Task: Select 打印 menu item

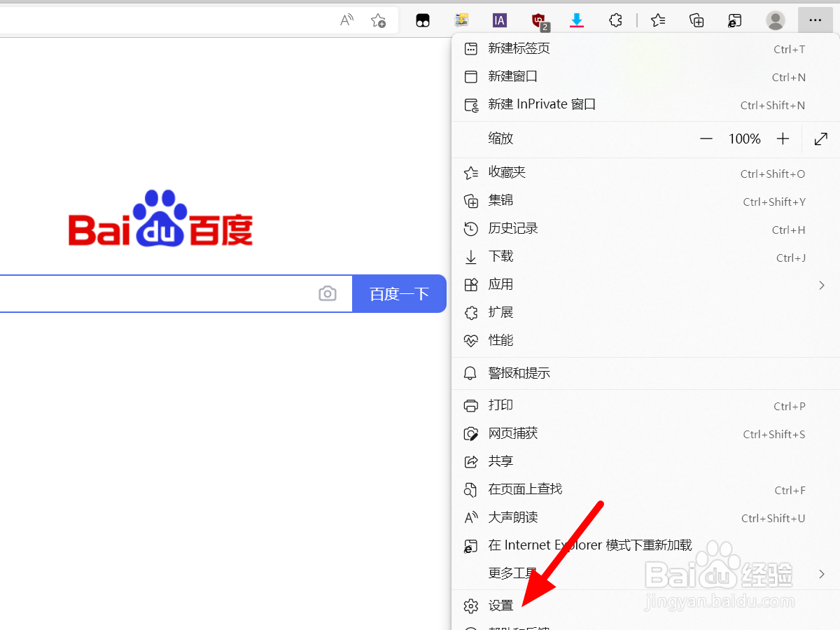Action: (x=645, y=405)
